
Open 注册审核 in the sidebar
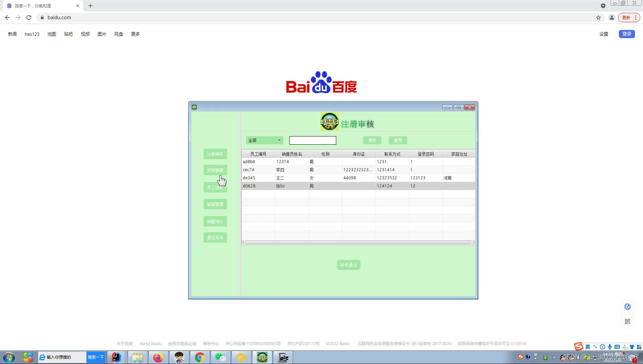pos(215,154)
